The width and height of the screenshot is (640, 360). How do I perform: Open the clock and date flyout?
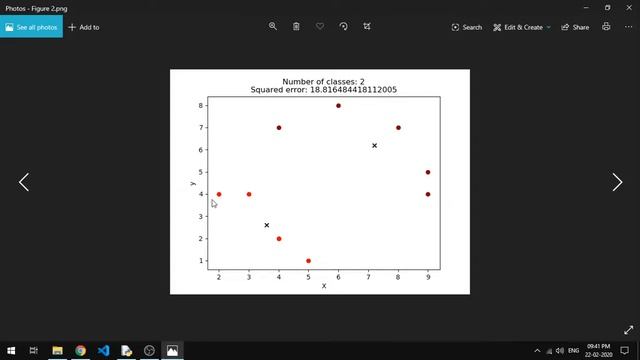tap(598, 351)
